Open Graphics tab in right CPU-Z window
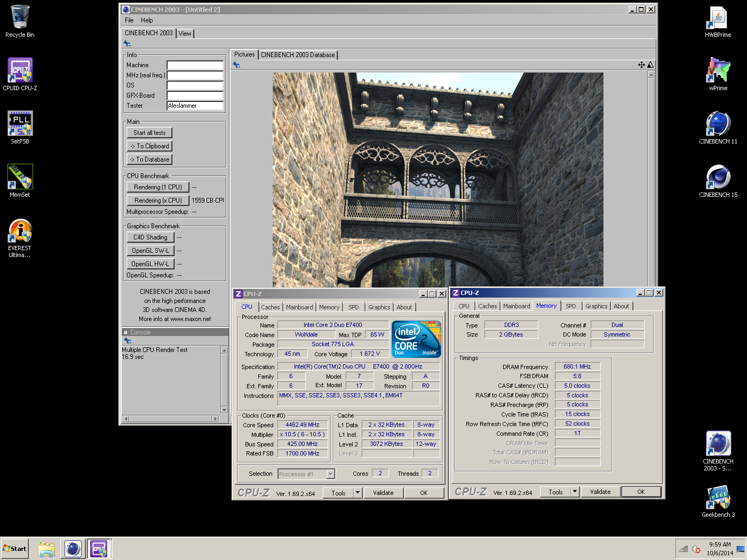747x560 pixels. click(596, 306)
